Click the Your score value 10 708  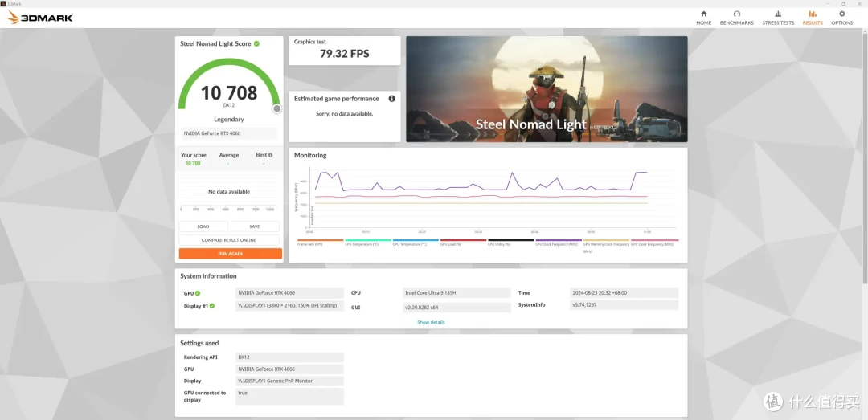click(x=193, y=163)
